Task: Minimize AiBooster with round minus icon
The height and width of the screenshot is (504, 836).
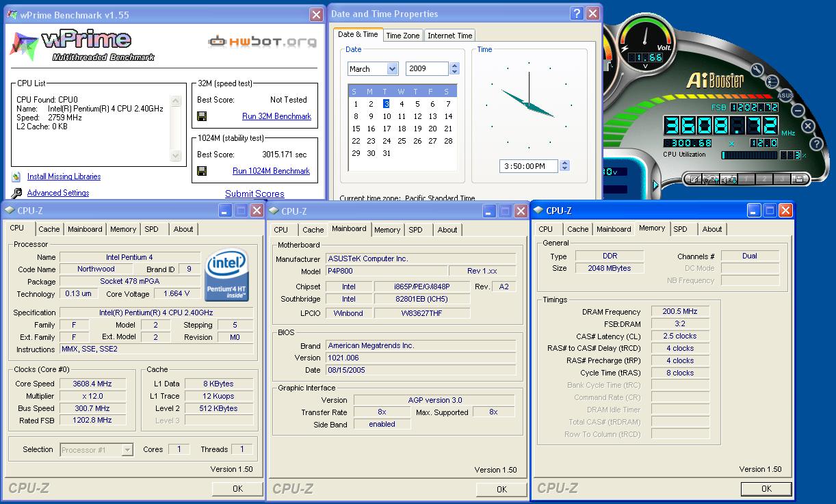Action: pos(798,111)
